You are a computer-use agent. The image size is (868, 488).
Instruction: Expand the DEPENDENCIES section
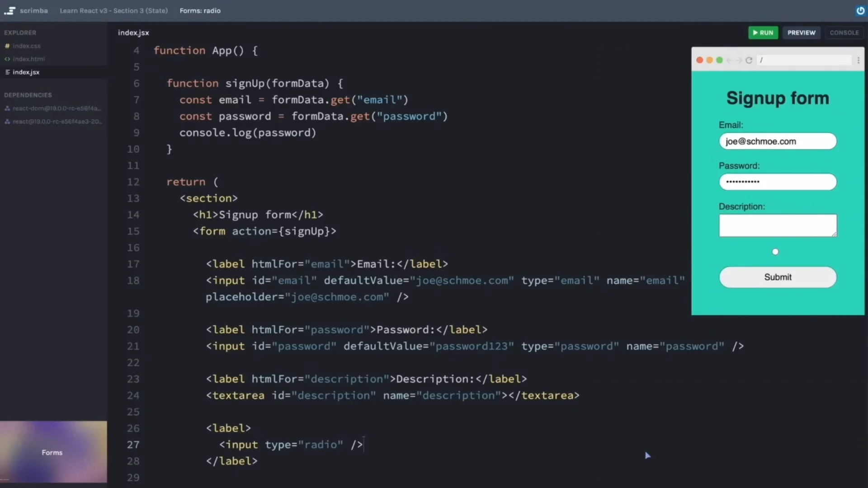click(28, 95)
